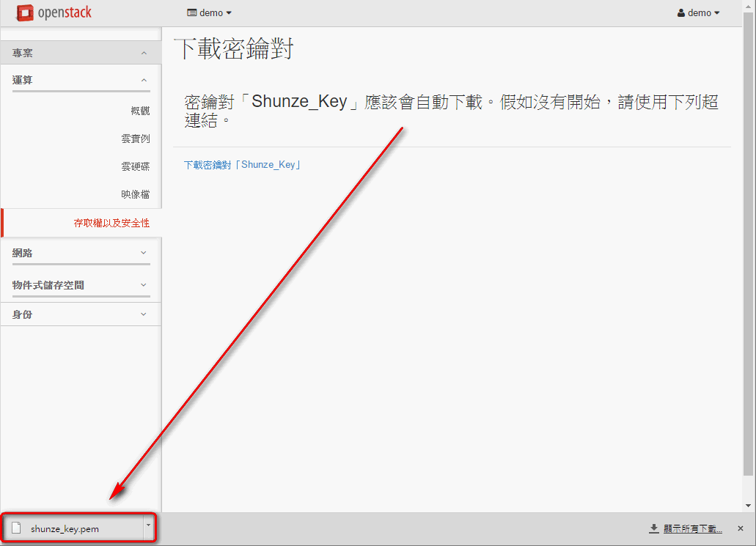Open 雲實例 in the sidebar
756x546 pixels.
click(x=136, y=139)
